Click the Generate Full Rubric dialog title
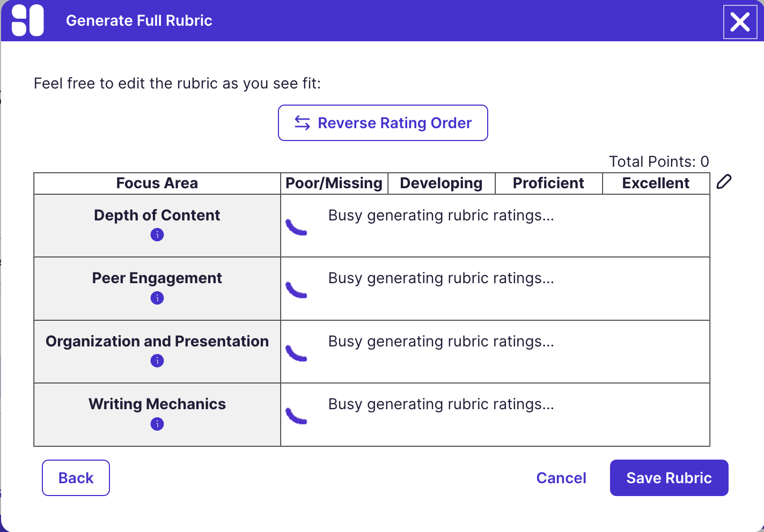The height and width of the screenshot is (532, 764). tap(139, 20)
